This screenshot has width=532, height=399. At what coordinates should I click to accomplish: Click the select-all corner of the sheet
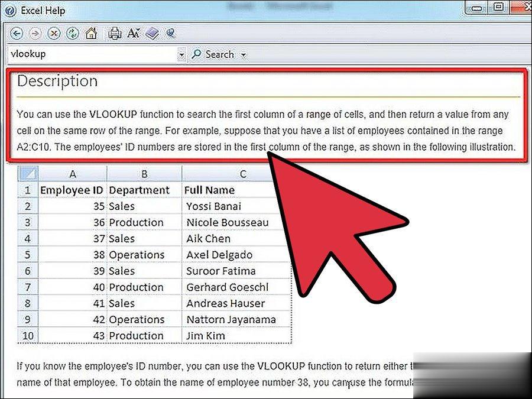(x=28, y=174)
